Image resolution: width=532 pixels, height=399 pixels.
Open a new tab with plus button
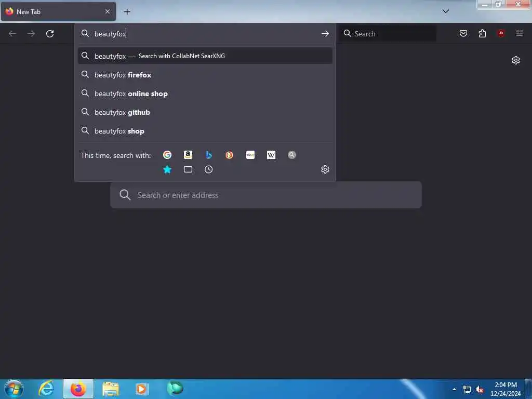point(127,11)
